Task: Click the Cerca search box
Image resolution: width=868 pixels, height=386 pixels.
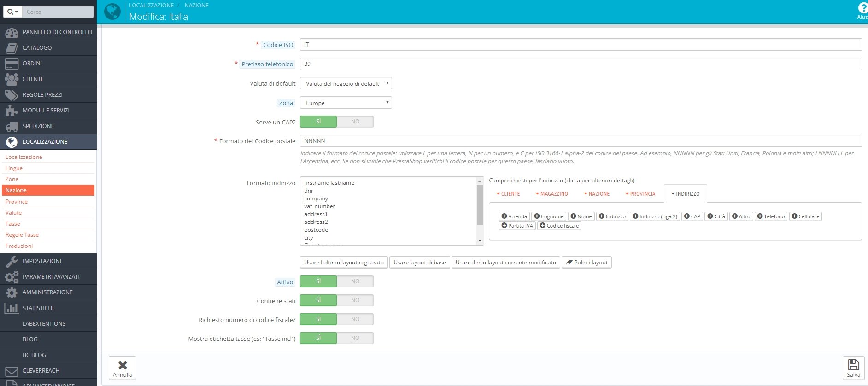Action: coord(58,12)
